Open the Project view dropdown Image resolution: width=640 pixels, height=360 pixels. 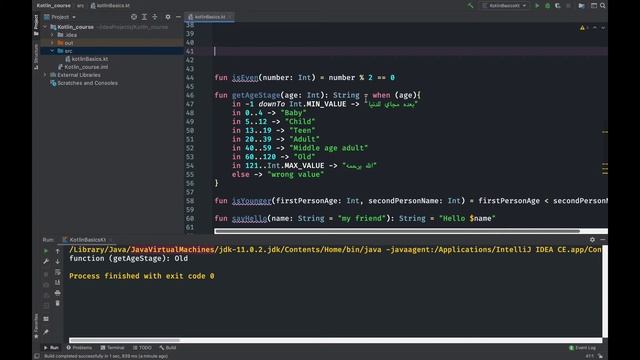point(60,17)
